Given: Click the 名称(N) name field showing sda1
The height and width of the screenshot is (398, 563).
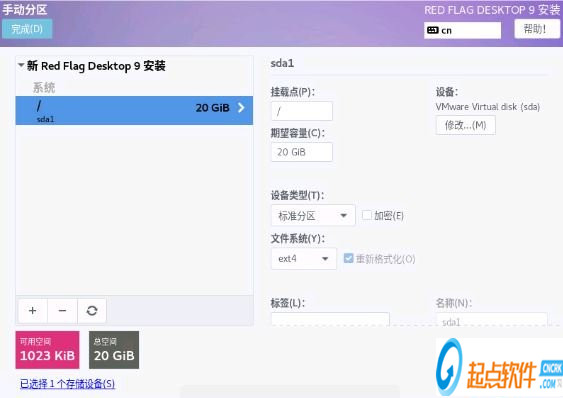Looking at the screenshot, I should click(491, 319).
